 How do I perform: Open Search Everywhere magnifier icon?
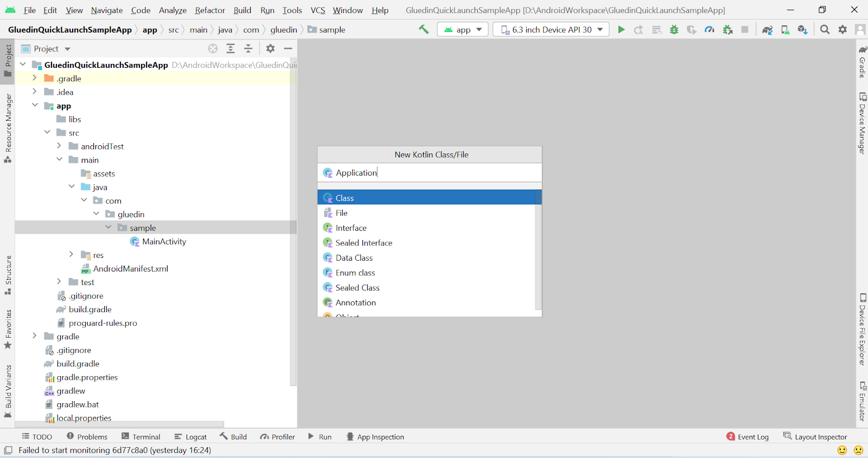825,29
